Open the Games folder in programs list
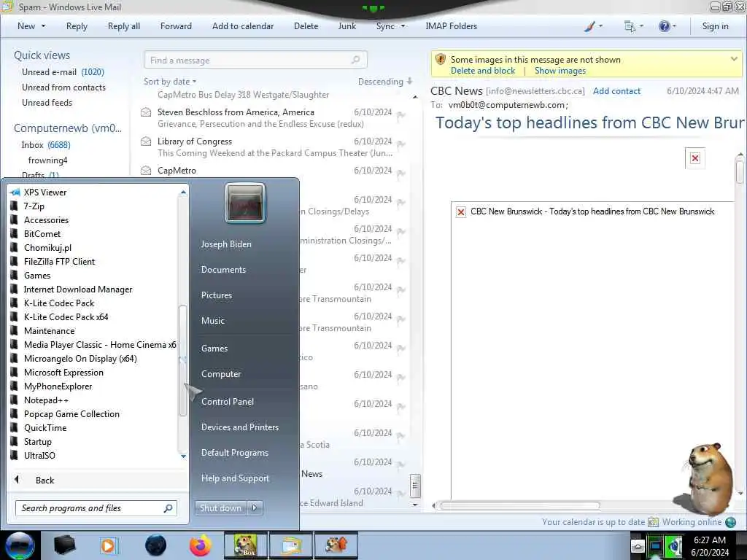The height and width of the screenshot is (560, 747). point(36,275)
